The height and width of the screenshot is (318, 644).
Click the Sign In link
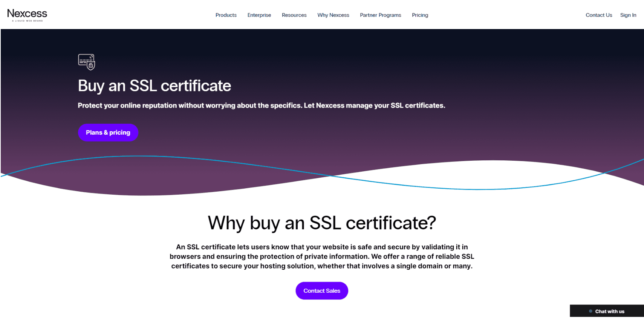tap(628, 15)
